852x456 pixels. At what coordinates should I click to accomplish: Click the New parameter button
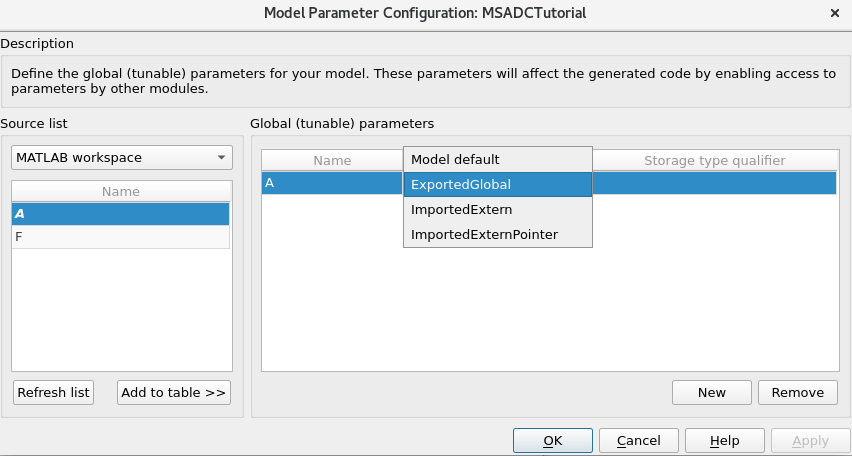tap(712, 393)
